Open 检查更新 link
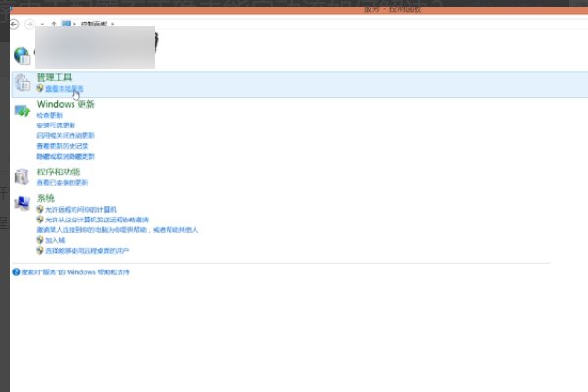Screen dimensions: 588x392 [50, 115]
